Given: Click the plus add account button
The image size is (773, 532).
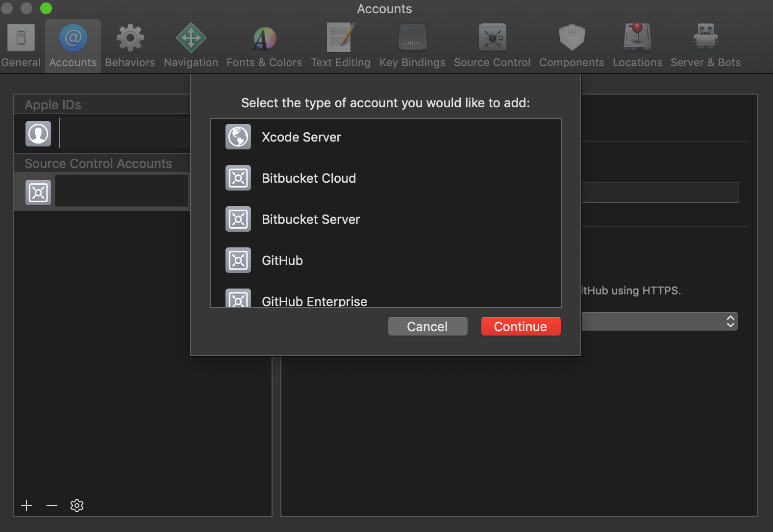Looking at the screenshot, I should pyautogui.click(x=26, y=506).
